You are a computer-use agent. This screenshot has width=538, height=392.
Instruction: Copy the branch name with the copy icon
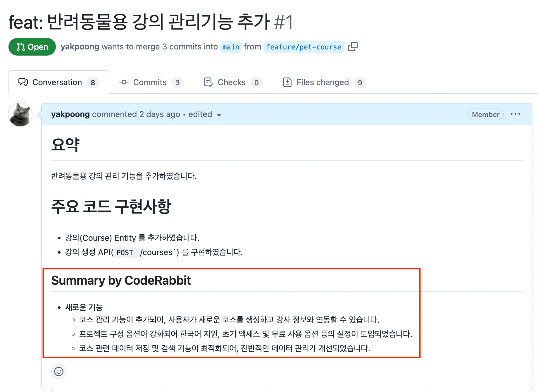[353, 47]
